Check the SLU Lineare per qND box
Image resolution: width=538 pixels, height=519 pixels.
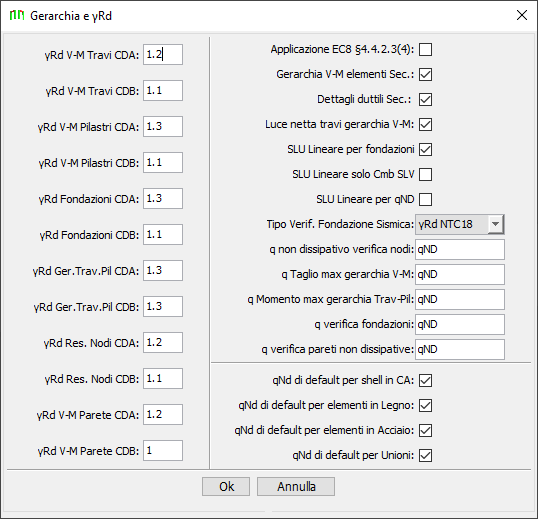[425, 199]
